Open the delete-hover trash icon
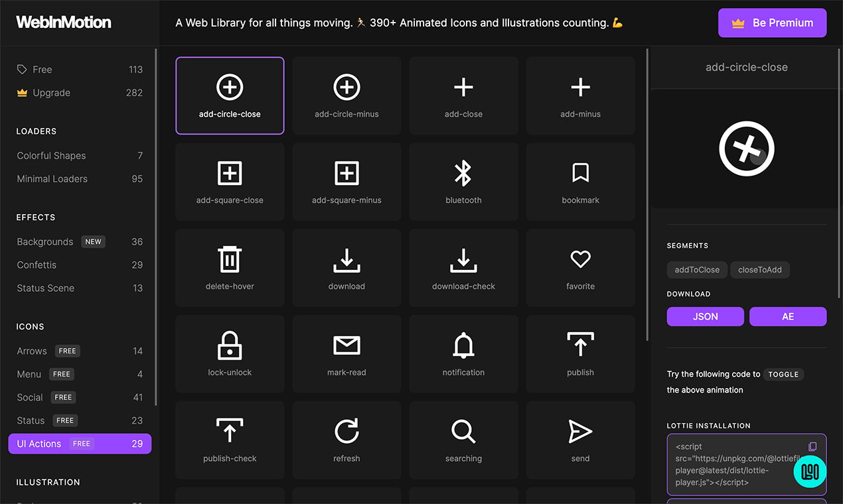The width and height of the screenshot is (843, 504). (x=230, y=267)
